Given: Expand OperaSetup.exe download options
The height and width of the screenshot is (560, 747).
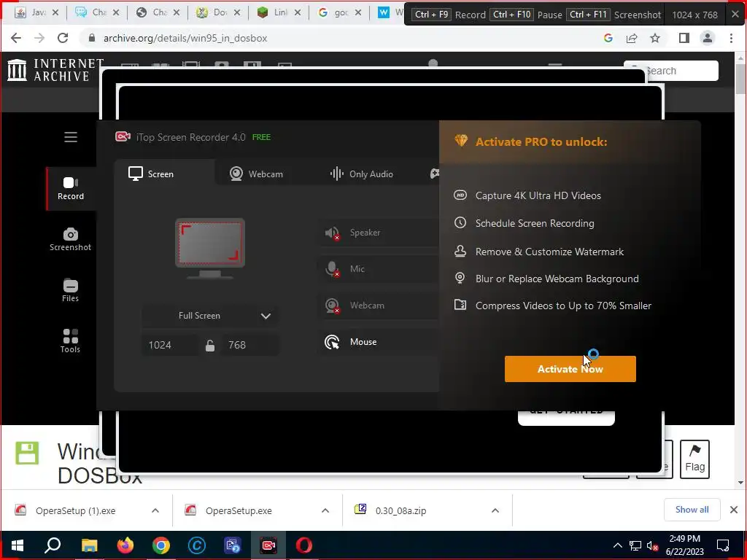Looking at the screenshot, I should [x=325, y=510].
